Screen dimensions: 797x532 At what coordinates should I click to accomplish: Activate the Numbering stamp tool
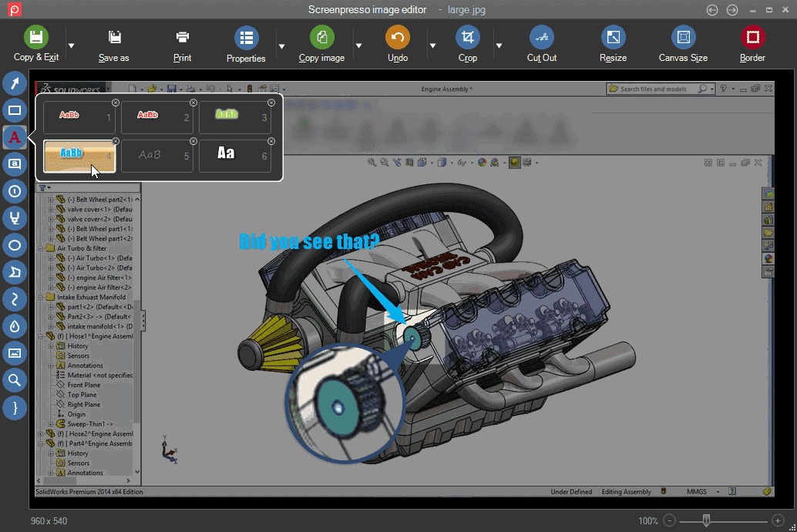click(15, 191)
